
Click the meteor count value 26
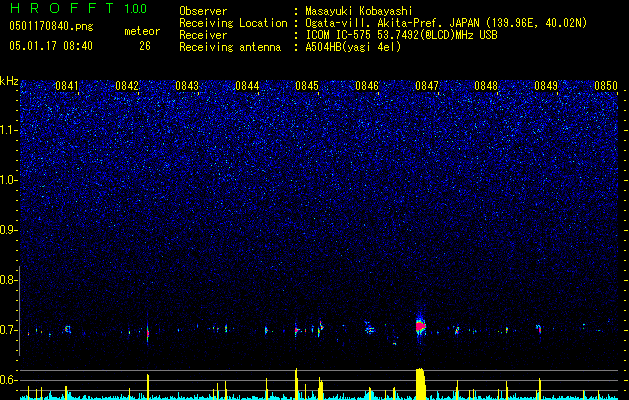[145, 46]
